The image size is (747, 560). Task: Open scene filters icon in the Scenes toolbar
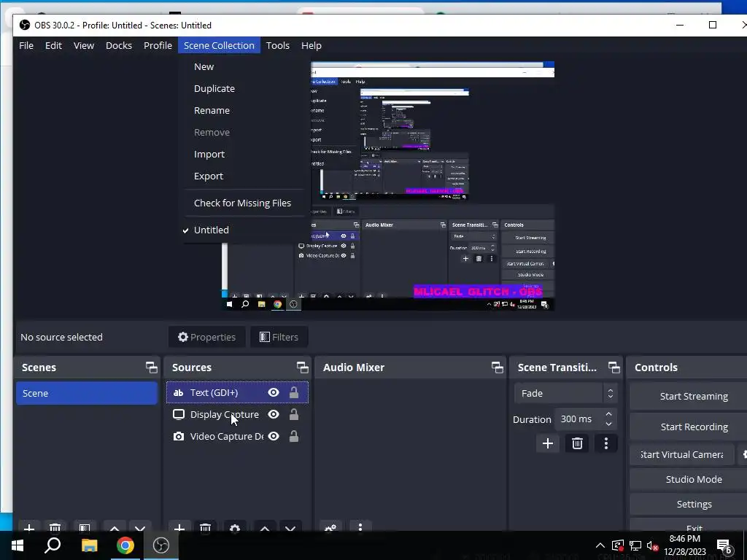85,528
